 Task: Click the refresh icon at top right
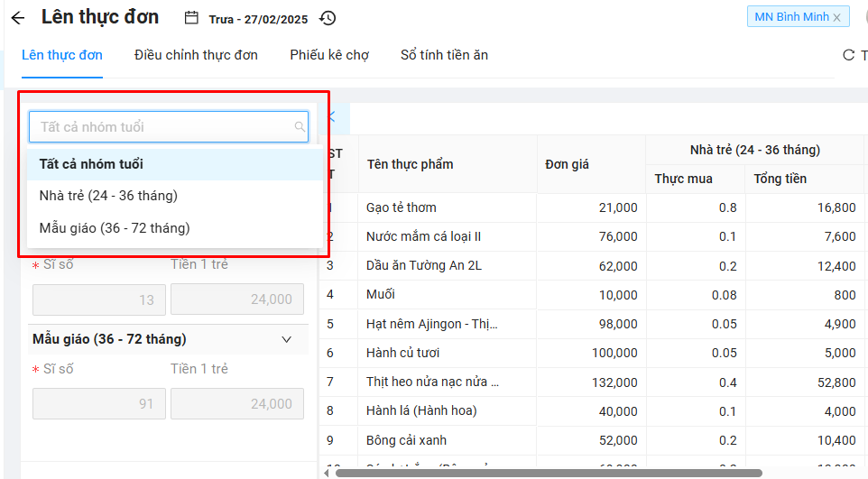pos(848,55)
